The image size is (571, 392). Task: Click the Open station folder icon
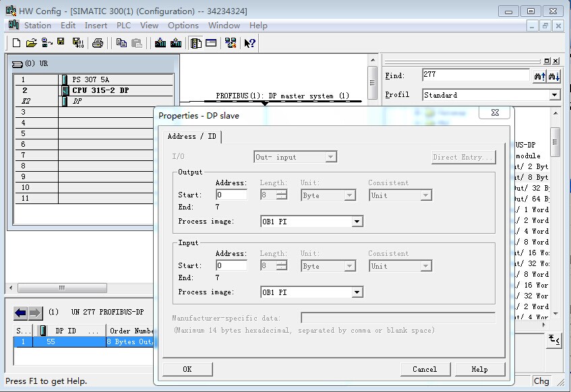tap(31, 43)
